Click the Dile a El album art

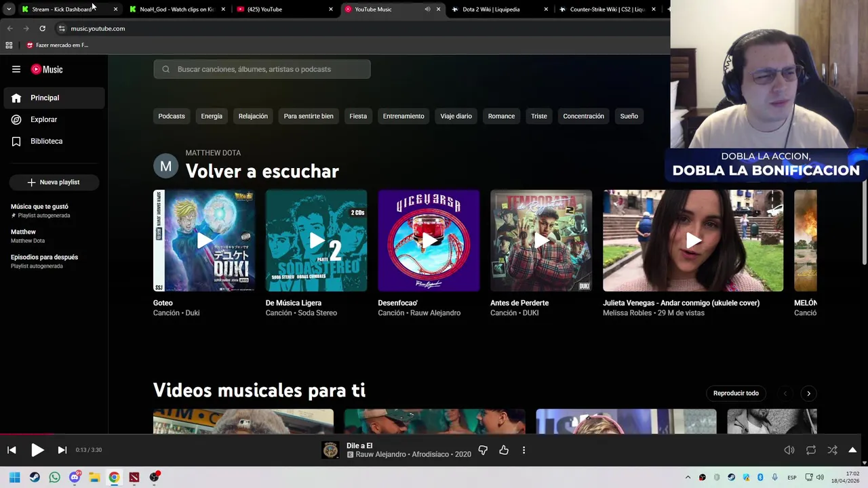point(330,450)
